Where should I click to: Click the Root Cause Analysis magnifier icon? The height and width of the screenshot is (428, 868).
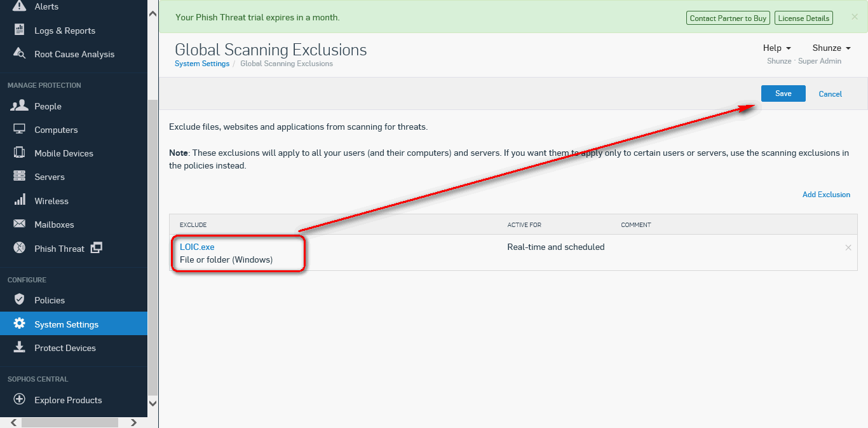pos(20,53)
